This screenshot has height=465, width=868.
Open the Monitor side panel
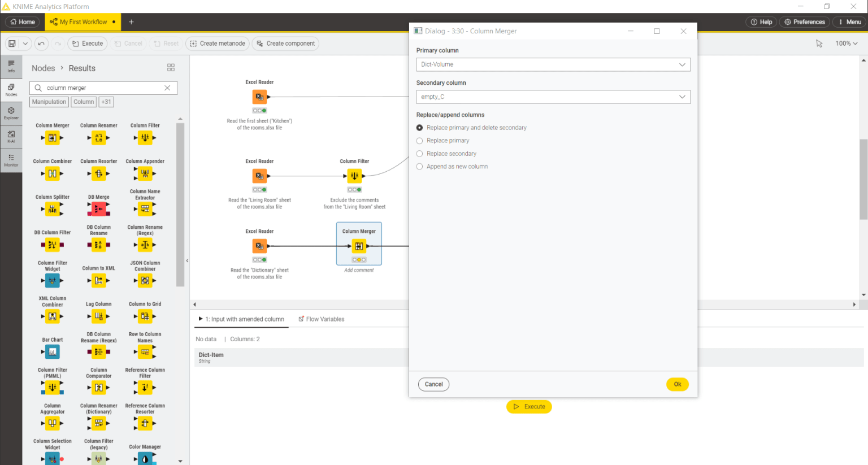(11, 160)
